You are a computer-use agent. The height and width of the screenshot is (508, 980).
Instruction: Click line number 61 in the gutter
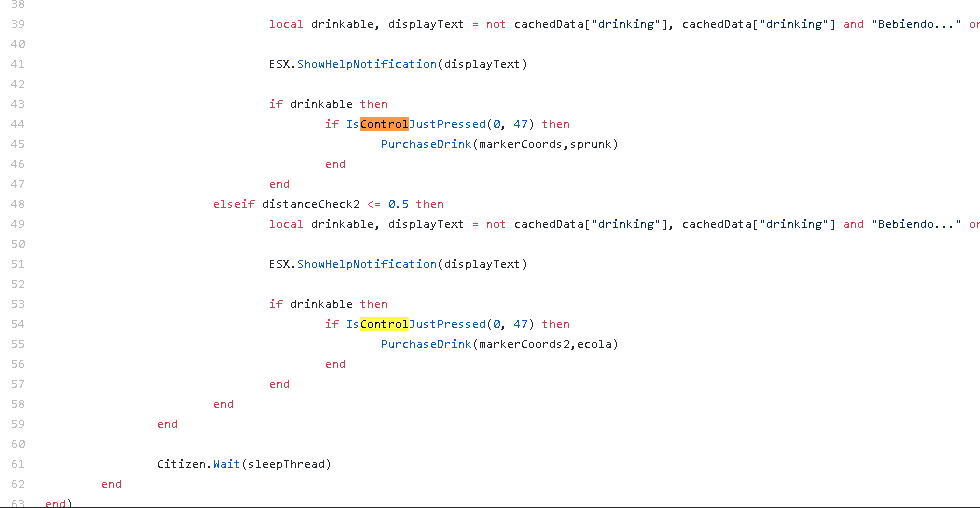(18, 464)
